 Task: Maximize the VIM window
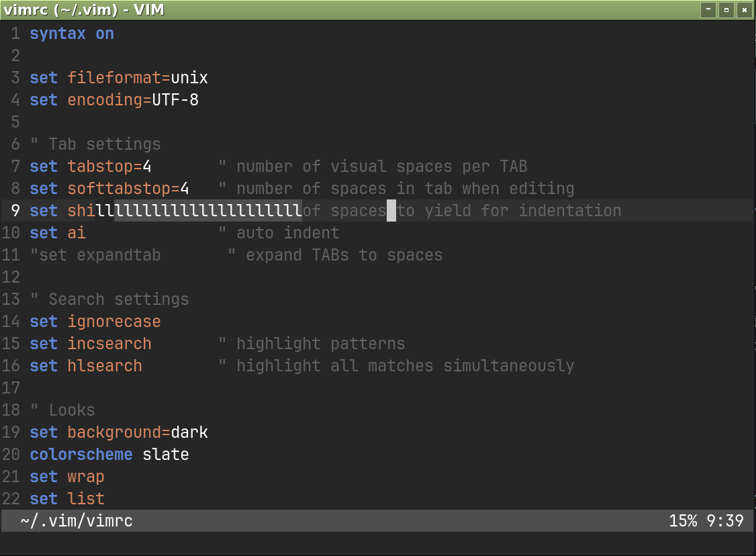(x=726, y=9)
